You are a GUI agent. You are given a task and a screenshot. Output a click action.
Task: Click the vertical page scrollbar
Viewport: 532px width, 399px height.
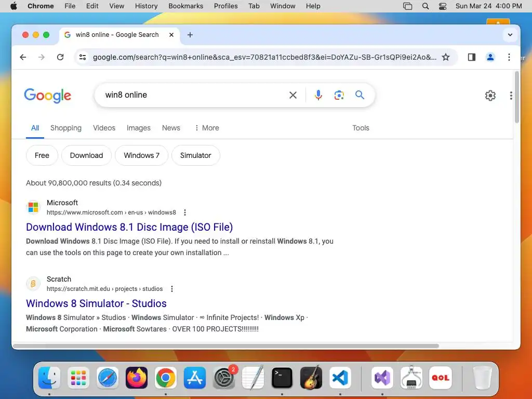pos(517,97)
